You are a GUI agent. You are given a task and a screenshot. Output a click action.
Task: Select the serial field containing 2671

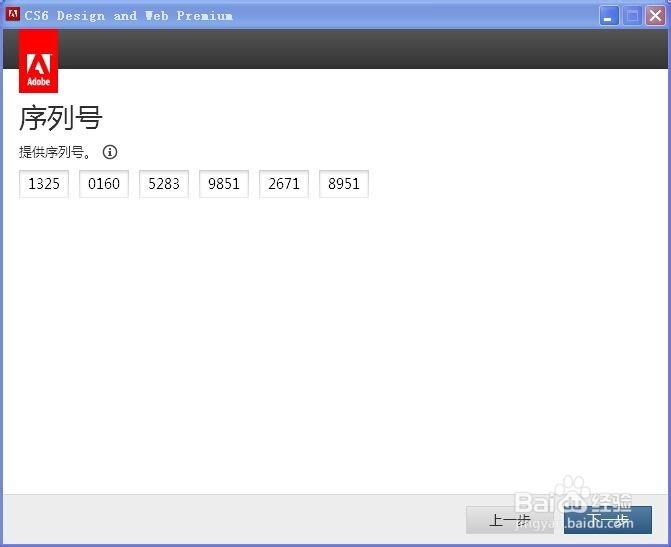(284, 184)
